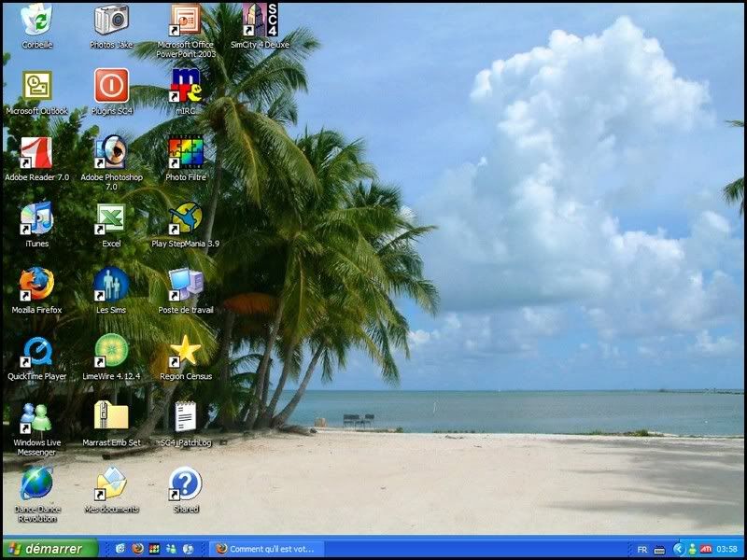Open the démarrer start menu
Image resolution: width=747 pixels, height=560 pixels.
[x=45, y=549]
